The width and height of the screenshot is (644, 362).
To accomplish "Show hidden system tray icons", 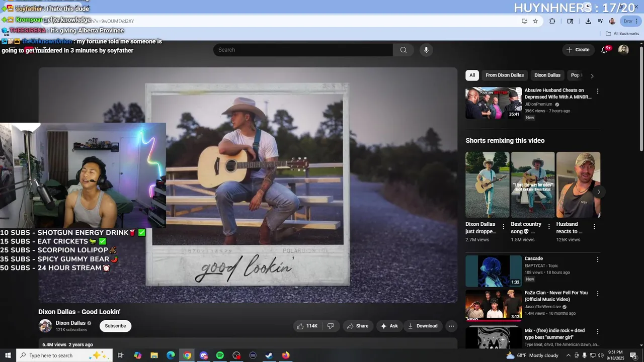I will [x=569, y=355].
